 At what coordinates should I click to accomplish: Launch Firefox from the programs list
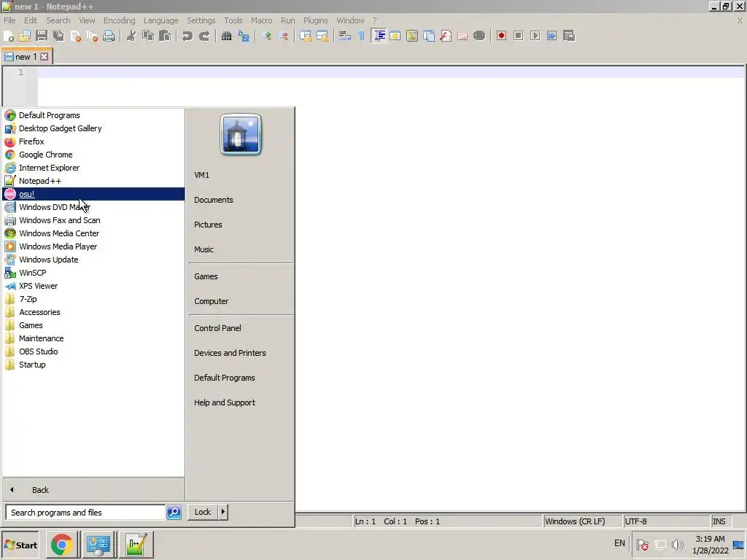point(93,141)
